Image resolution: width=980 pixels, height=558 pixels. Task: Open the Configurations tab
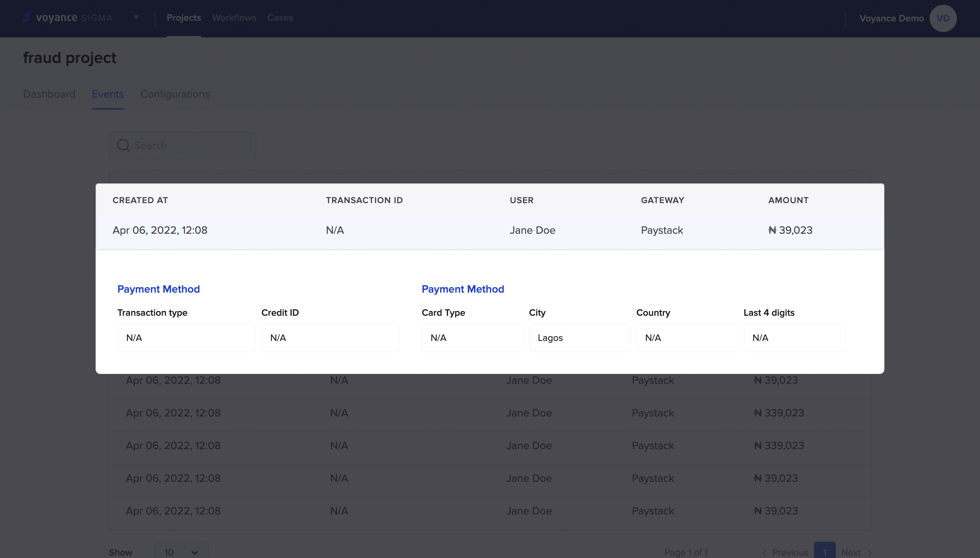(x=175, y=94)
